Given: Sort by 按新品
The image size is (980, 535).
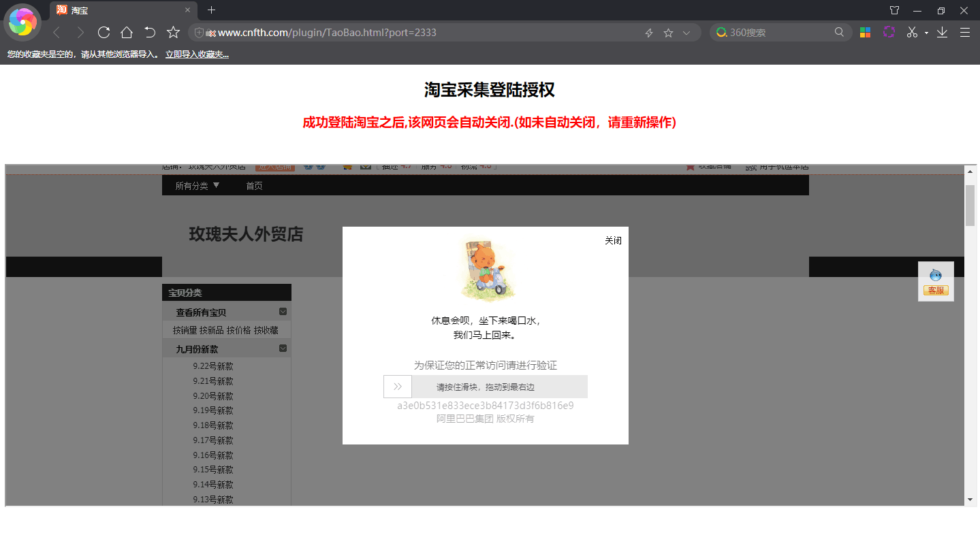Looking at the screenshot, I should point(212,330).
